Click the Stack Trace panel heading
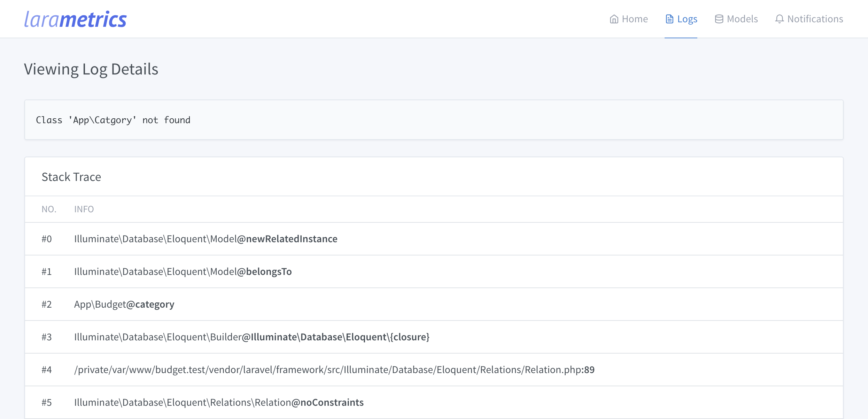The height and width of the screenshot is (419, 868). (71, 177)
